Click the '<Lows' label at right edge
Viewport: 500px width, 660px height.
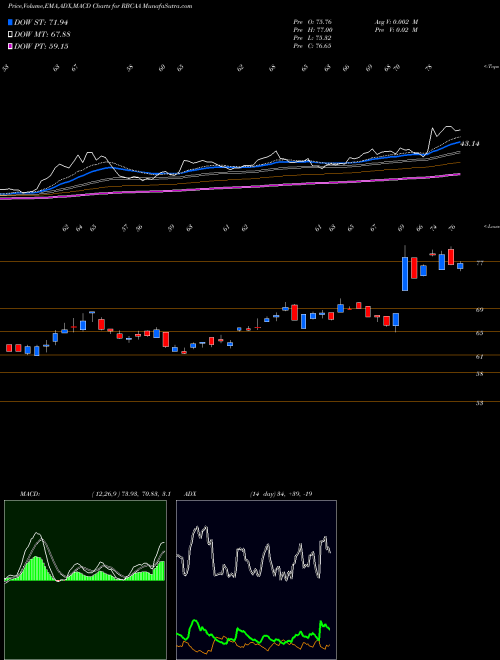pos(491,226)
